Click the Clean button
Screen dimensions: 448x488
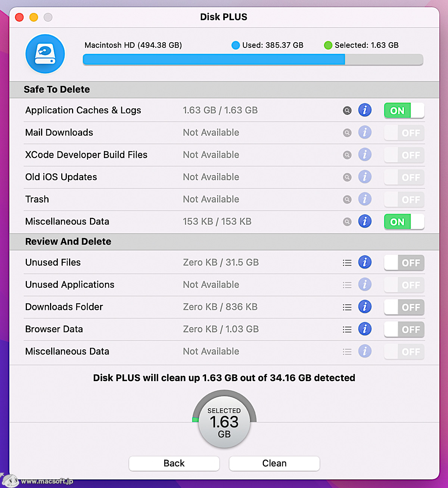click(274, 463)
